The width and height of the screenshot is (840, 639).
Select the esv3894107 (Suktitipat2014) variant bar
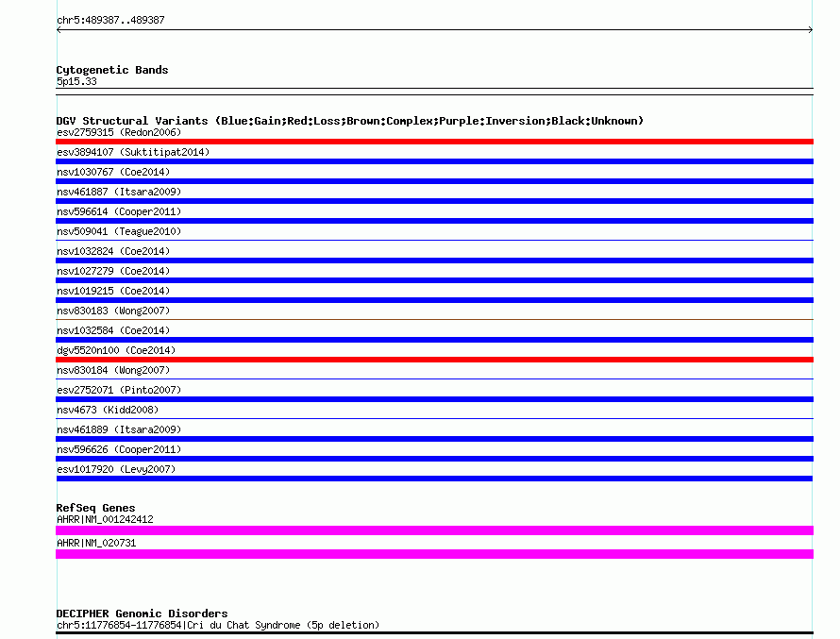[x=434, y=161]
